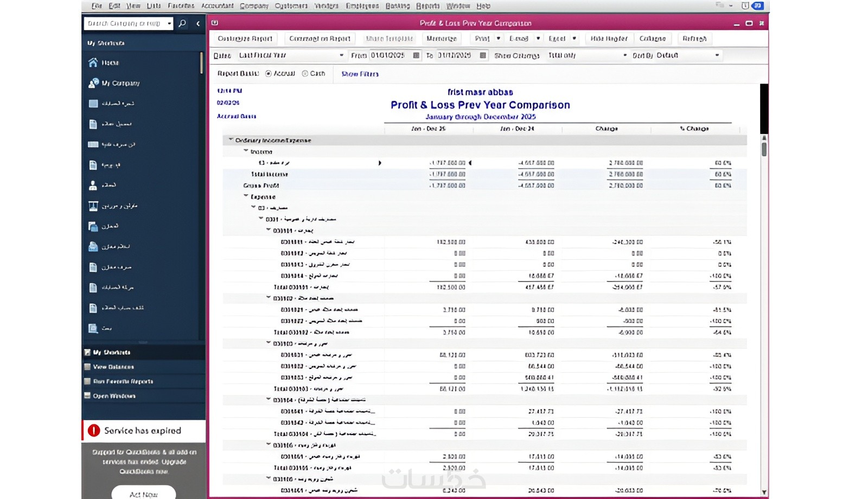This screenshot has height=499, width=868.
Task: Click the sidebar search input field
Action: pos(125,23)
